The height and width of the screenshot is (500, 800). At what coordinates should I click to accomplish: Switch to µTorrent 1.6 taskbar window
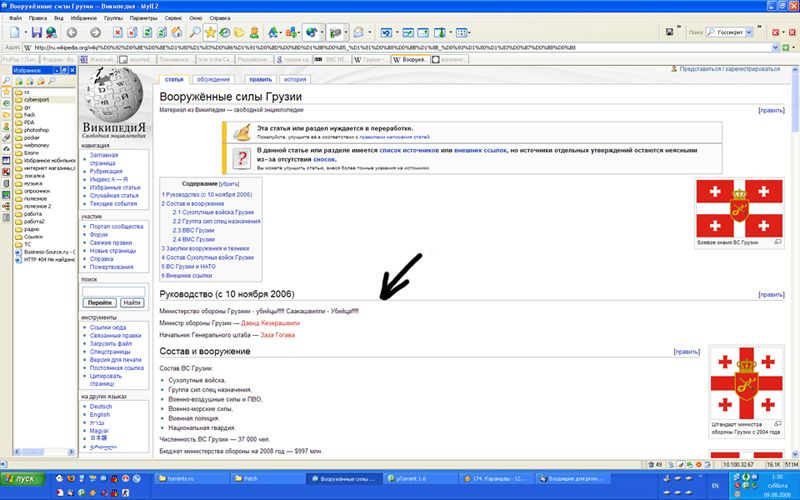(x=419, y=479)
